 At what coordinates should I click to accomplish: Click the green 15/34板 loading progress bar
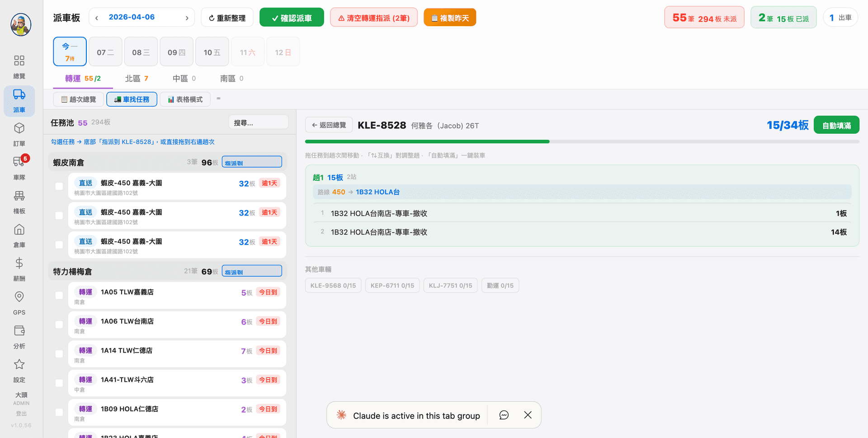tap(427, 141)
